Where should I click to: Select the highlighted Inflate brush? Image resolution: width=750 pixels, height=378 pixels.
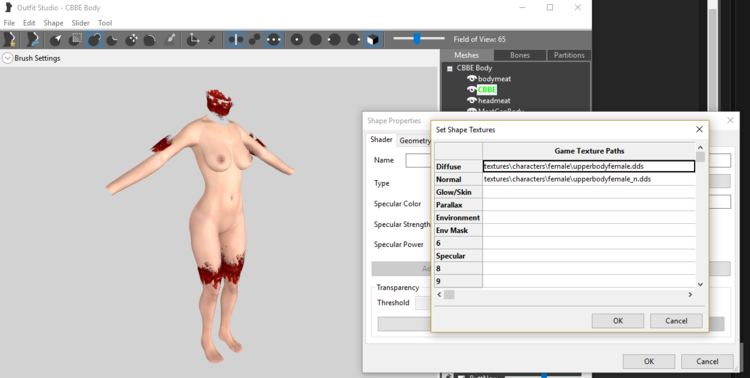[94, 40]
